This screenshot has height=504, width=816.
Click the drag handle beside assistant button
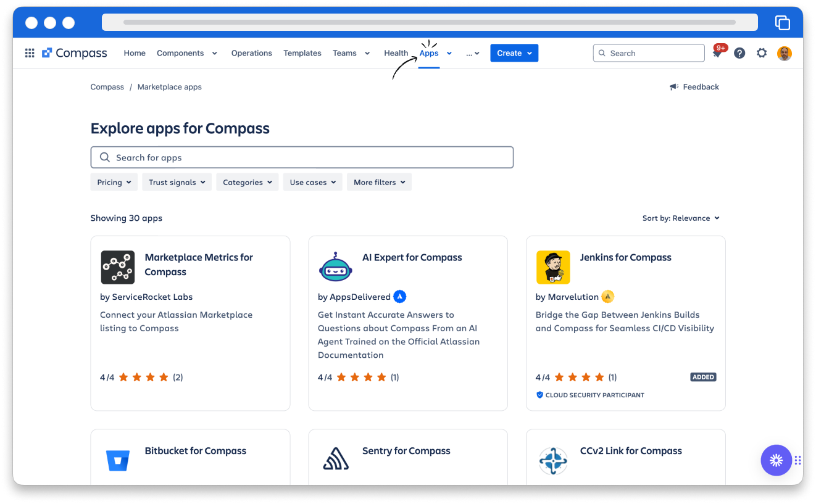tap(798, 460)
